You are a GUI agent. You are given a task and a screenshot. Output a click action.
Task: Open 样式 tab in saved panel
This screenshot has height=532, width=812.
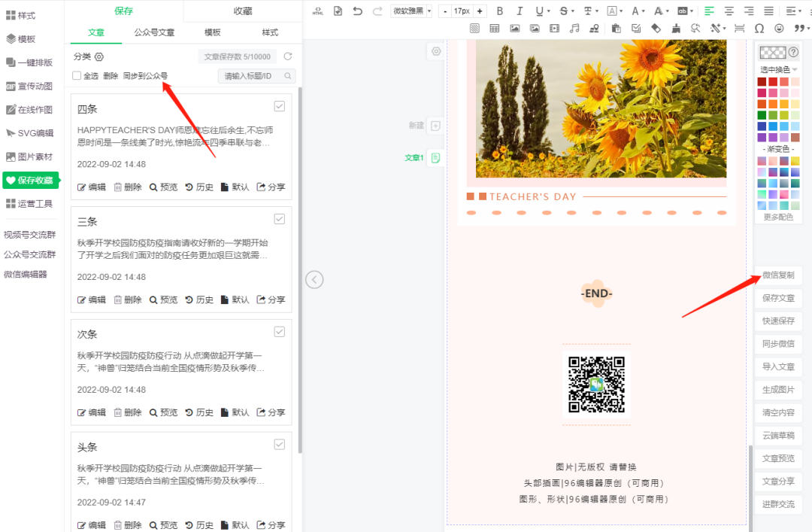(270, 32)
